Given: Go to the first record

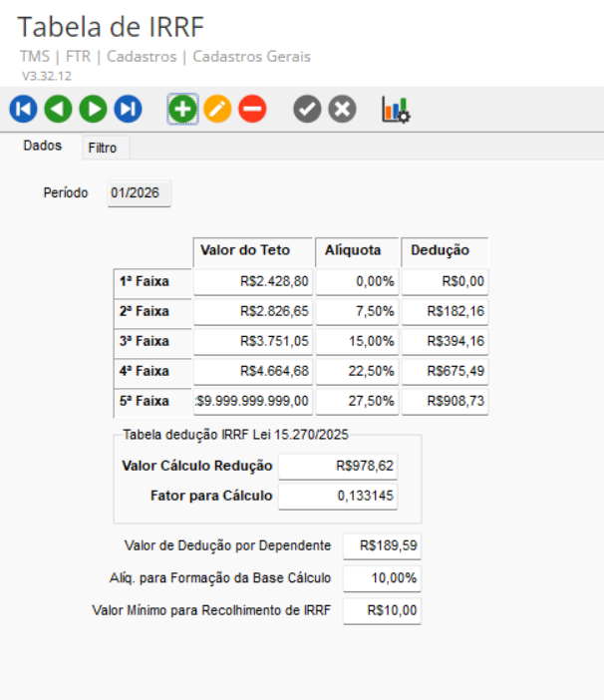Looking at the screenshot, I should [x=24, y=110].
